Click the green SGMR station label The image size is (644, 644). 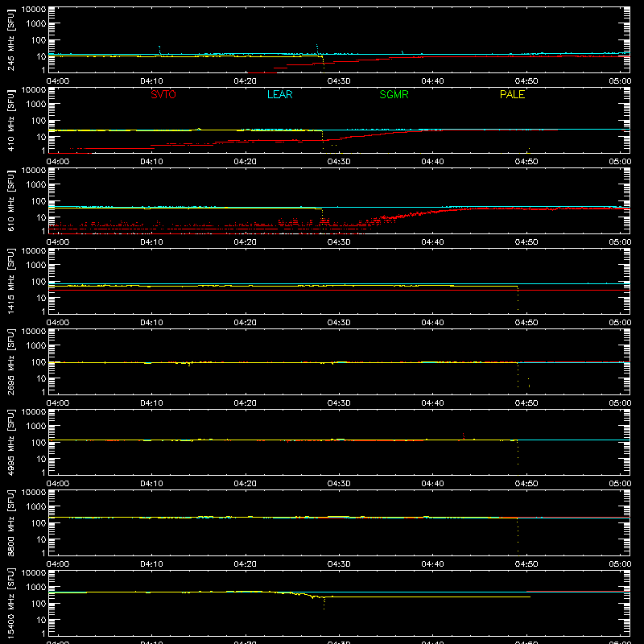coord(394,94)
